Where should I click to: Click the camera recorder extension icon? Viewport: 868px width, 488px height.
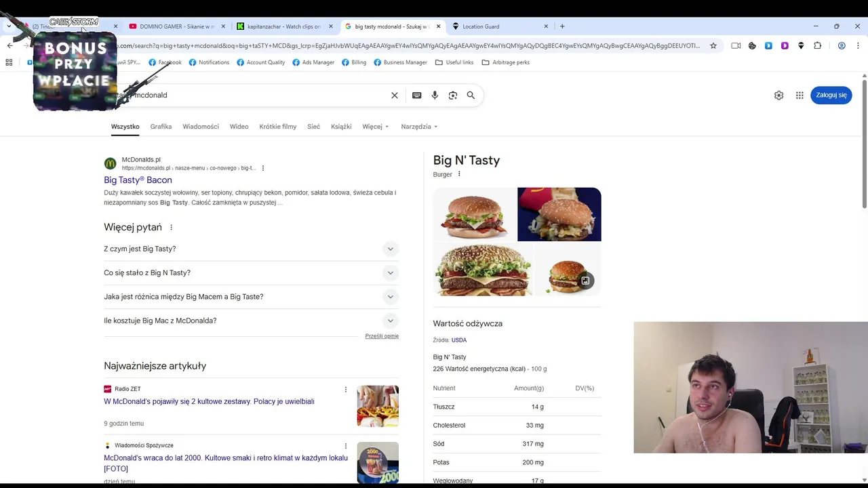coord(736,45)
